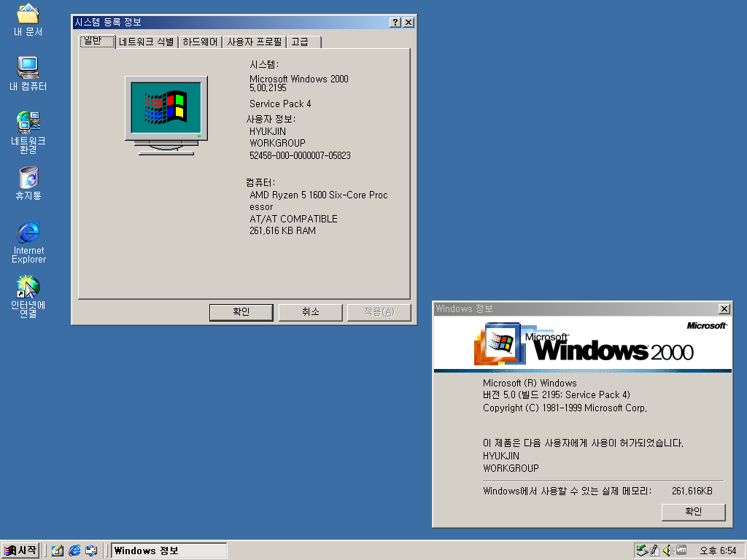Click the clock showing 오후 6:54
The height and width of the screenshot is (560, 747).
click(x=718, y=551)
